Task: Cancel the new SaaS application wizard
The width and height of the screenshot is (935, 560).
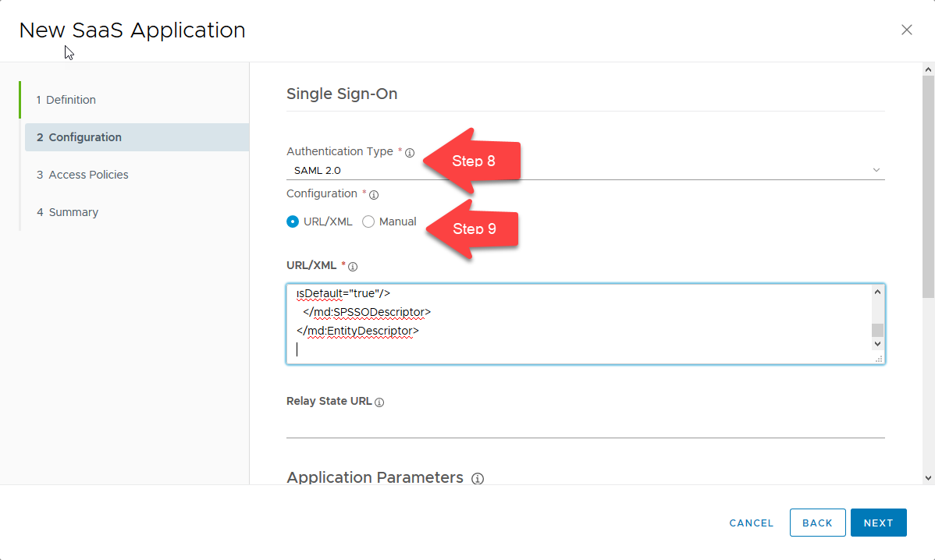Action: [x=750, y=523]
